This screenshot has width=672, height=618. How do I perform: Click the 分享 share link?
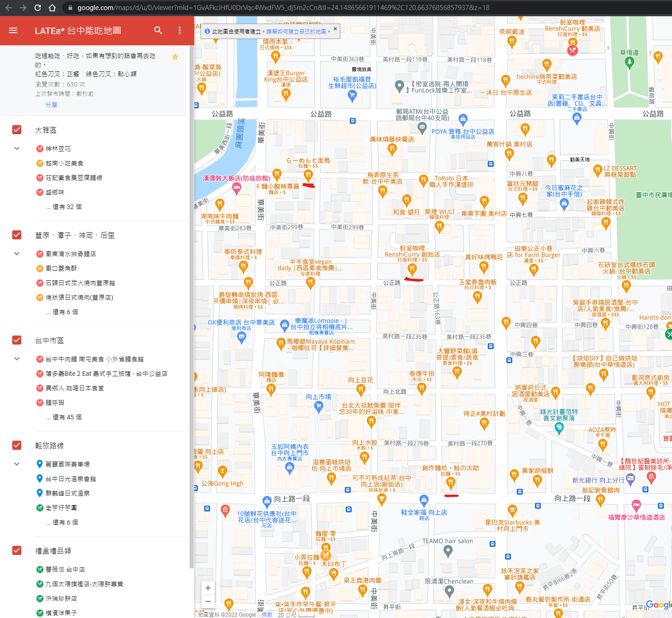[51, 105]
